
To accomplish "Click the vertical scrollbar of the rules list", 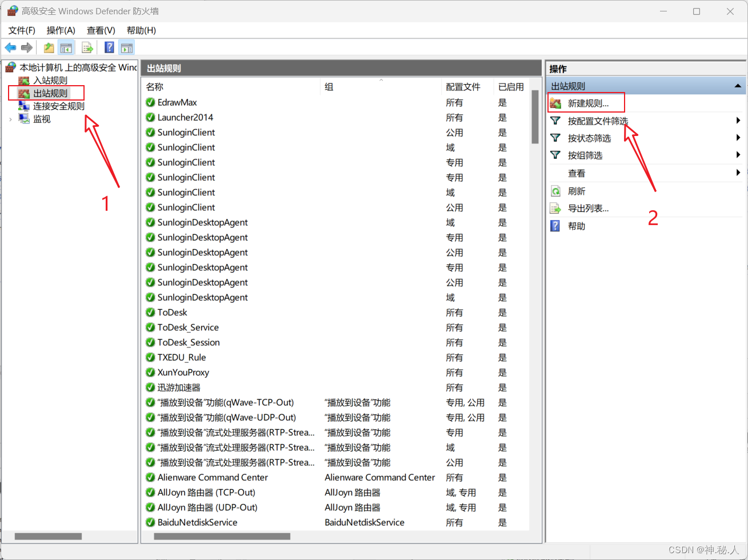I will [535, 117].
